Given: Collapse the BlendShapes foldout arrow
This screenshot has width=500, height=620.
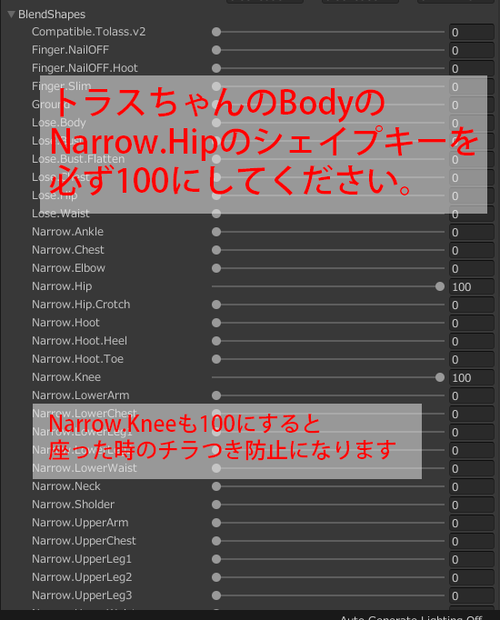Looking at the screenshot, I should pos(11,15).
